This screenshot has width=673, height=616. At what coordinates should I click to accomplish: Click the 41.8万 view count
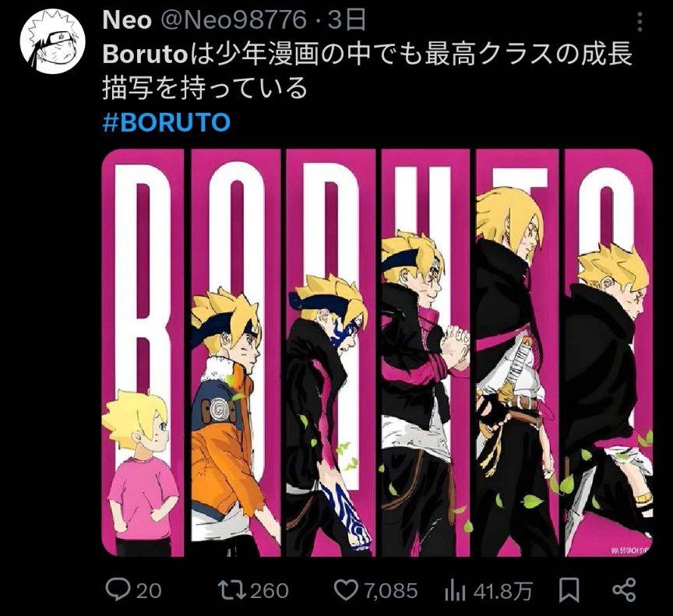[502, 592]
